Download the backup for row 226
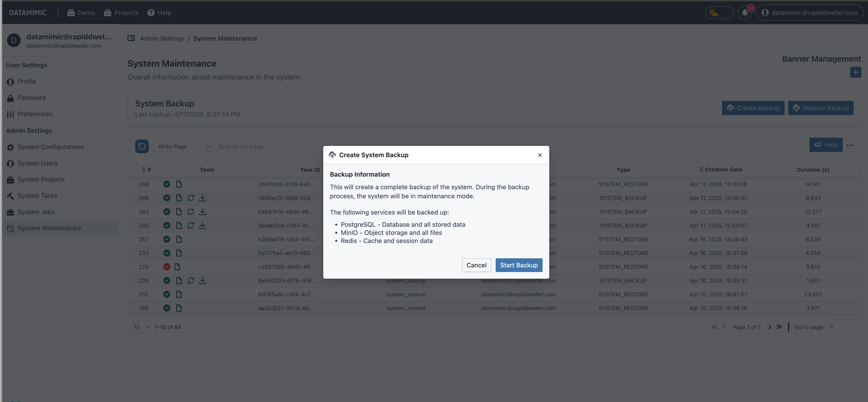 pos(202,280)
